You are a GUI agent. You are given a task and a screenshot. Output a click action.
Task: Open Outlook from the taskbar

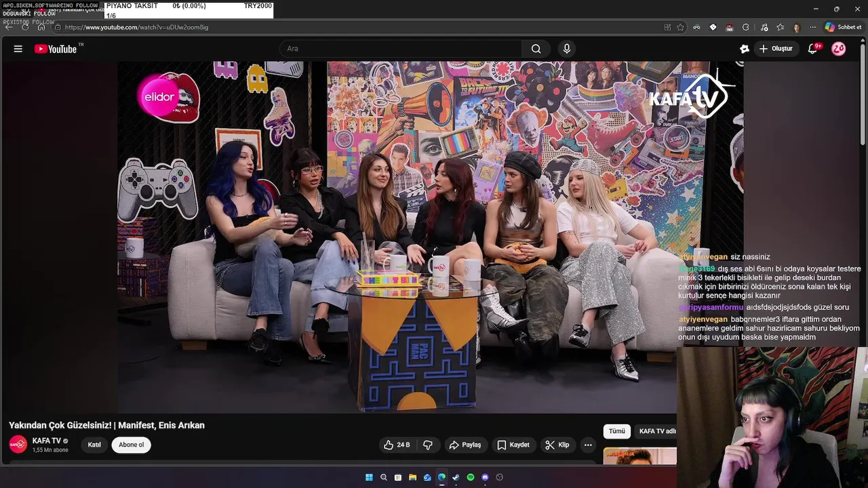coord(427,477)
